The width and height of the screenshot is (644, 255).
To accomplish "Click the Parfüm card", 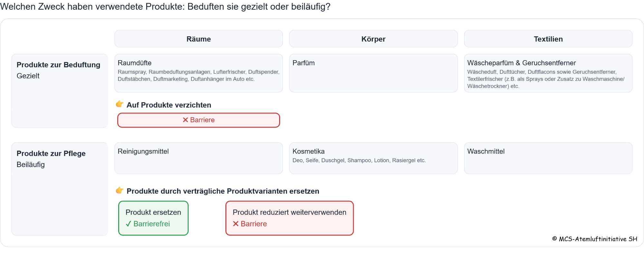I will tap(373, 73).
